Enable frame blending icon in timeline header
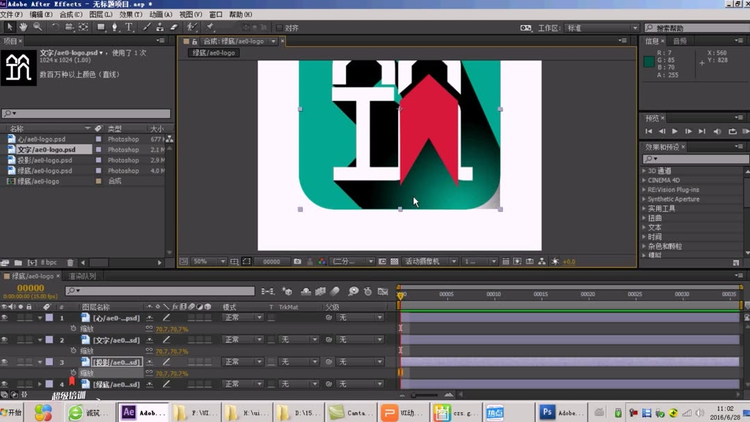The height and width of the screenshot is (422, 750). (320, 291)
